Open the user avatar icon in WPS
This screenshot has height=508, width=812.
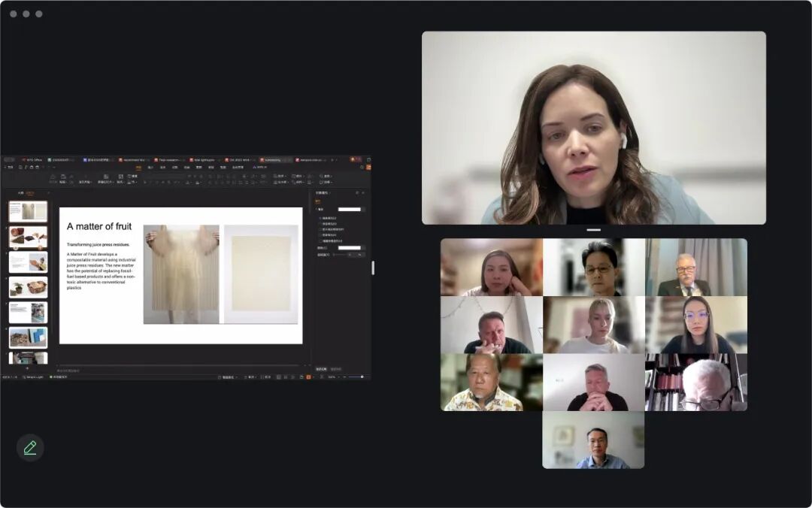pyautogui.click(x=355, y=159)
